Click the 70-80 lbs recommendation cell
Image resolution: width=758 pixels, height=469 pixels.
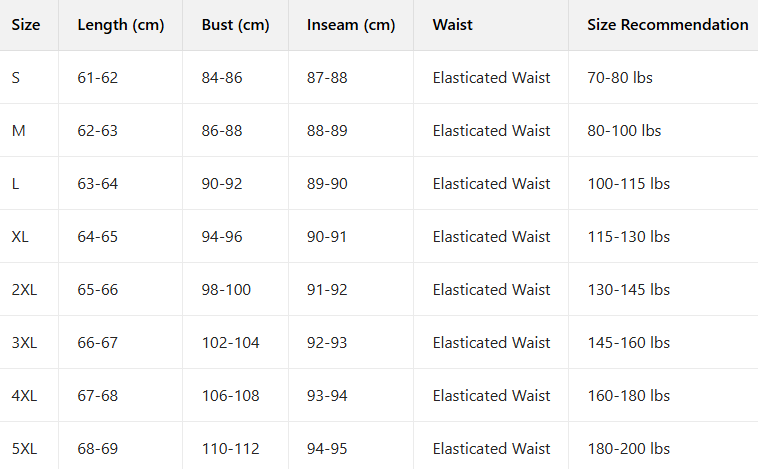tap(620, 77)
